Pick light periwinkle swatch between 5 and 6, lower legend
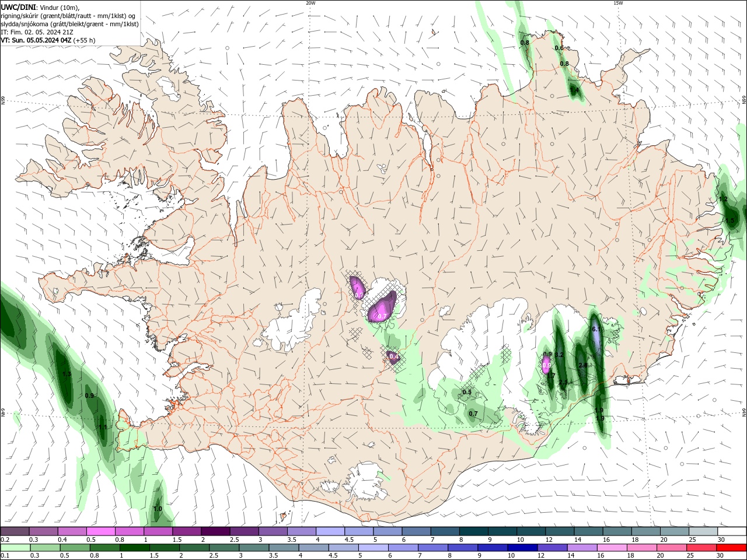747x560 pixels. pos(372,548)
